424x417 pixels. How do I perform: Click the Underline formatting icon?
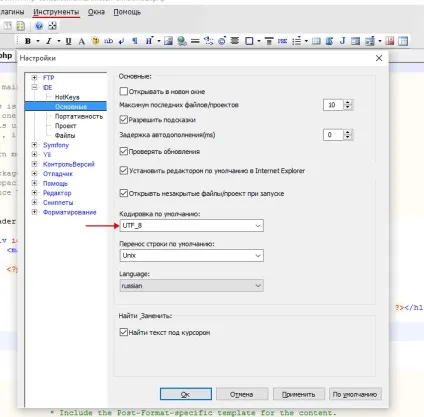(69, 41)
